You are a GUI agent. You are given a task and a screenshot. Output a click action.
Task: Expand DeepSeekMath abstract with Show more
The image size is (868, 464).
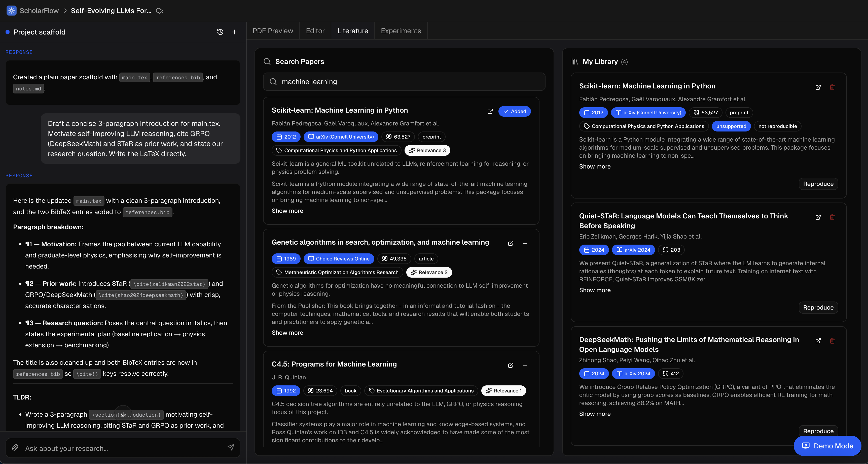pyautogui.click(x=594, y=414)
